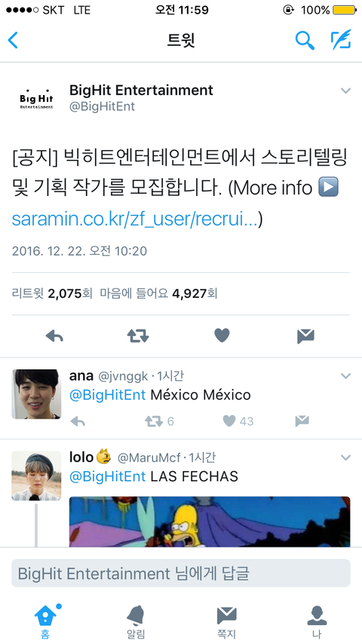
Task: Open dropdown chevron on ana's reply
Action: point(345,376)
